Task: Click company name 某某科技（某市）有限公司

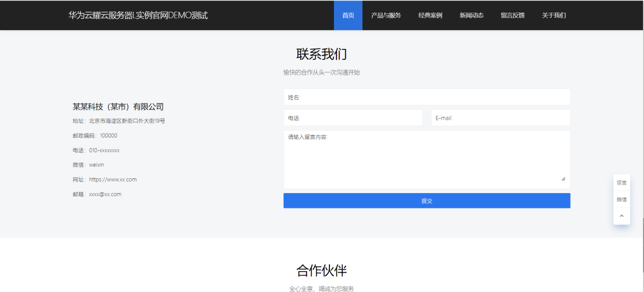Action: click(x=118, y=107)
